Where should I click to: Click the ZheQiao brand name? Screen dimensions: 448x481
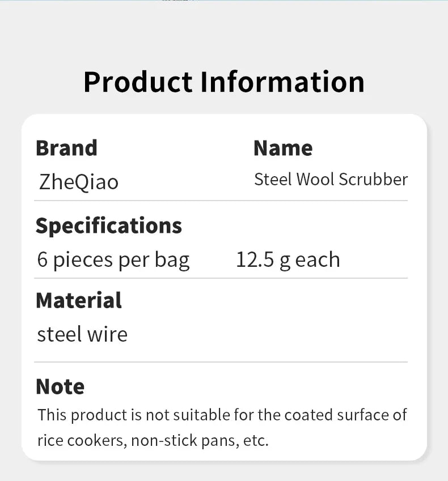coord(79,182)
